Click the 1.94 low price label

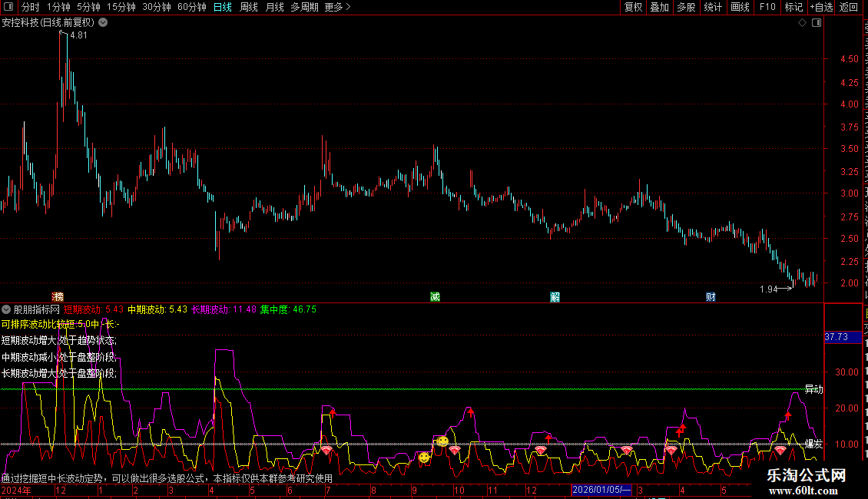tap(768, 289)
